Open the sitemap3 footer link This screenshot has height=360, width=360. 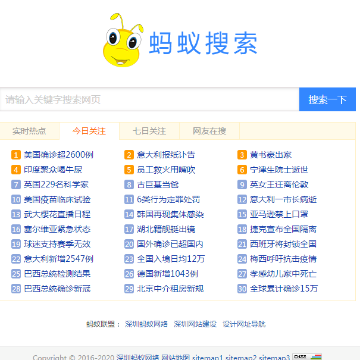tap(274, 357)
